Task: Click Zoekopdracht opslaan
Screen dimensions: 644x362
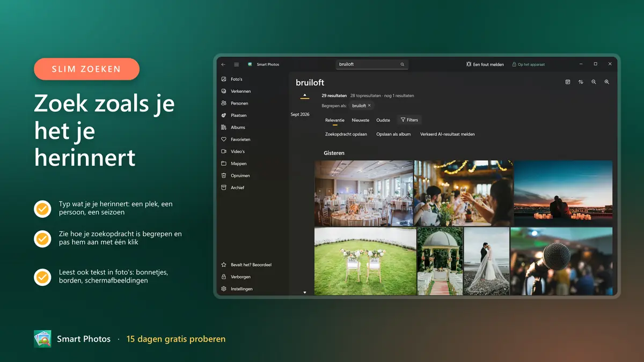Action: pos(346,134)
